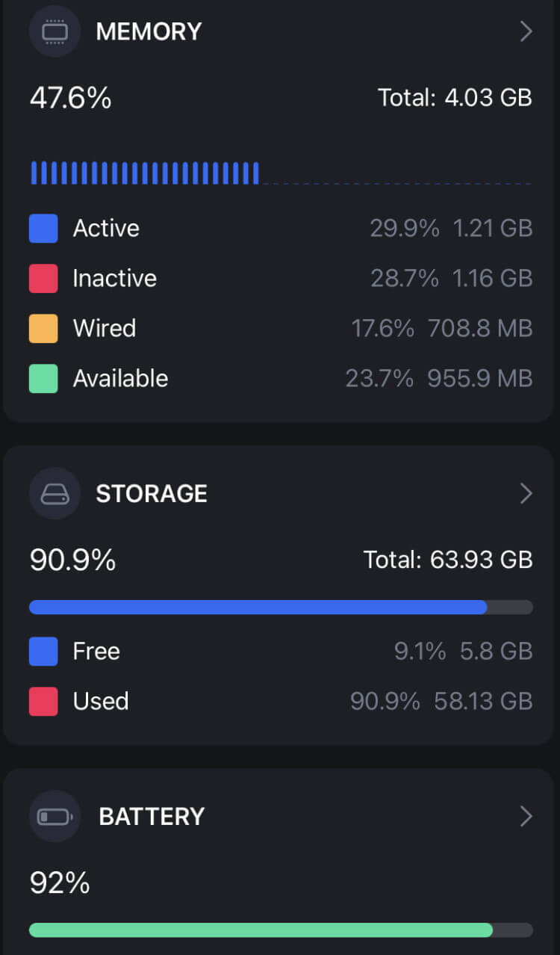This screenshot has width=560, height=955.
Task: Tap the Total 63.93 GB label
Action: click(448, 560)
